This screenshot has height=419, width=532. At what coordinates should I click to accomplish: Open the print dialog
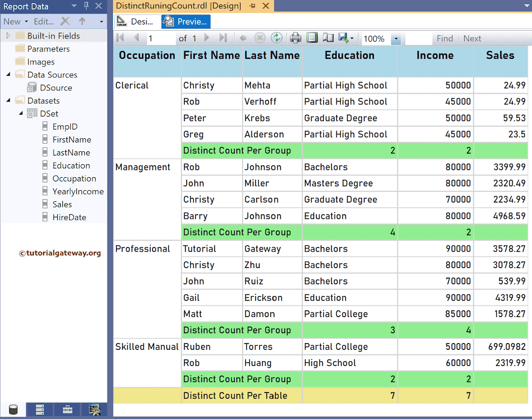(295, 37)
